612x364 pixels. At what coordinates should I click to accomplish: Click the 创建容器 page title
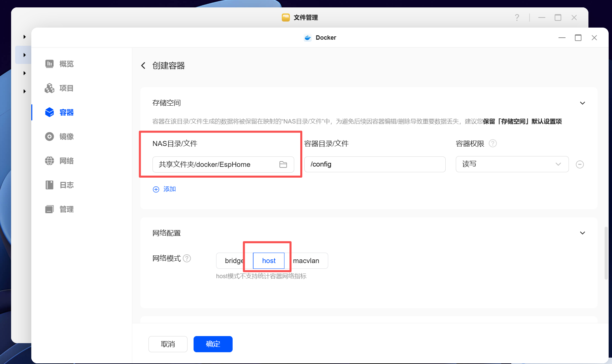tap(169, 66)
